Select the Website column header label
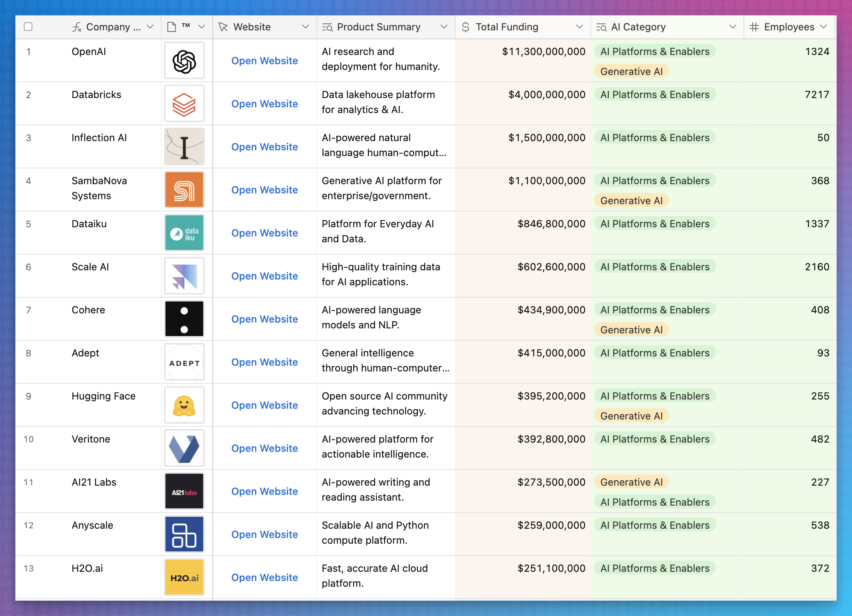Image resolution: width=852 pixels, height=616 pixels. (252, 27)
